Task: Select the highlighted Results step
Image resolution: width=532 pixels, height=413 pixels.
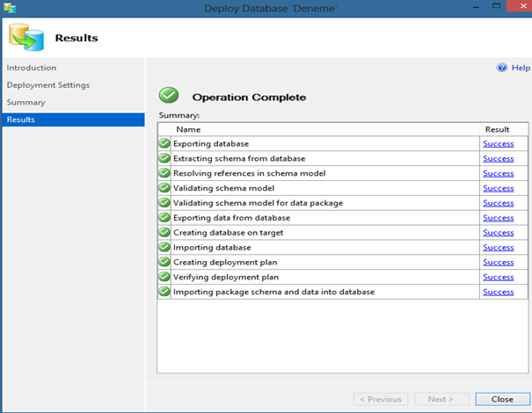Action: coord(73,120)
